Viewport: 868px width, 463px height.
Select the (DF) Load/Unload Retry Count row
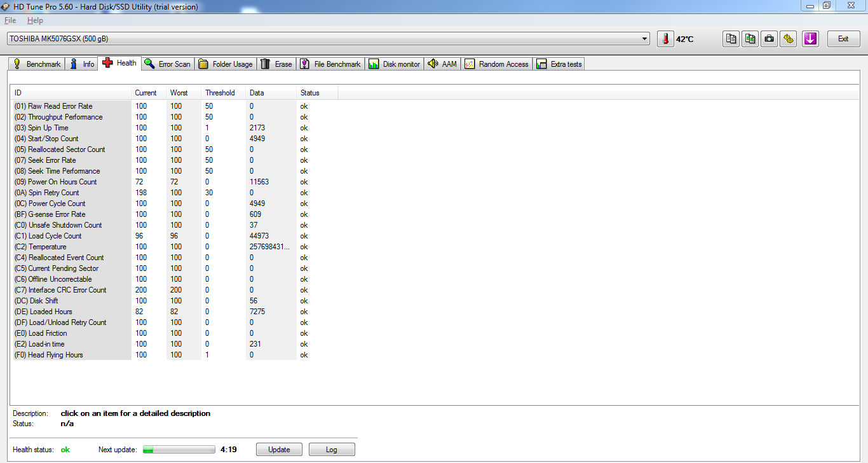point(174,322)
